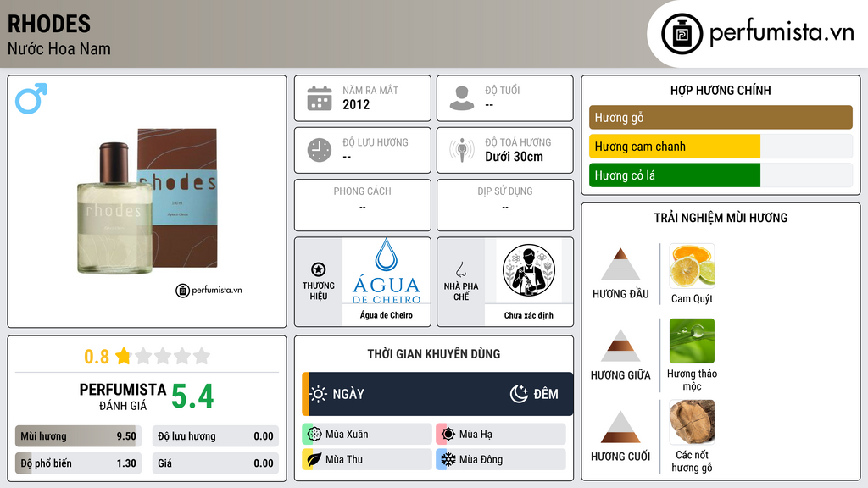Click the Água de Cheiro brand logo
868x488 pixels.
pyautogui.click(x=387, y=271)
